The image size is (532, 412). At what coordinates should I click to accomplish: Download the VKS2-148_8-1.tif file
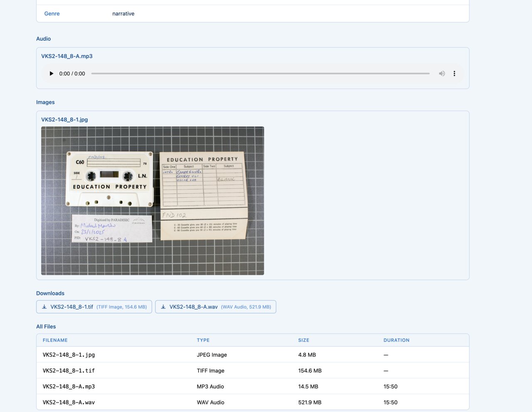pos(94,306)
